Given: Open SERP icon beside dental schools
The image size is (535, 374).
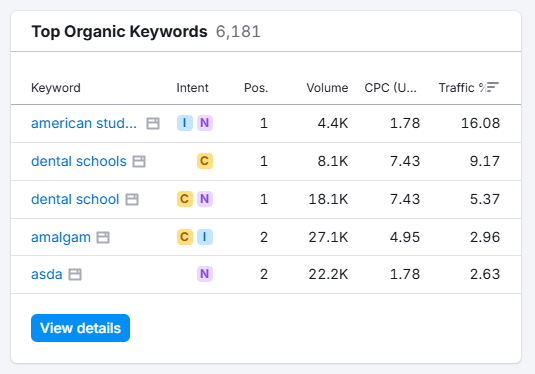Looking at the screenshot, I should point(139,161).
